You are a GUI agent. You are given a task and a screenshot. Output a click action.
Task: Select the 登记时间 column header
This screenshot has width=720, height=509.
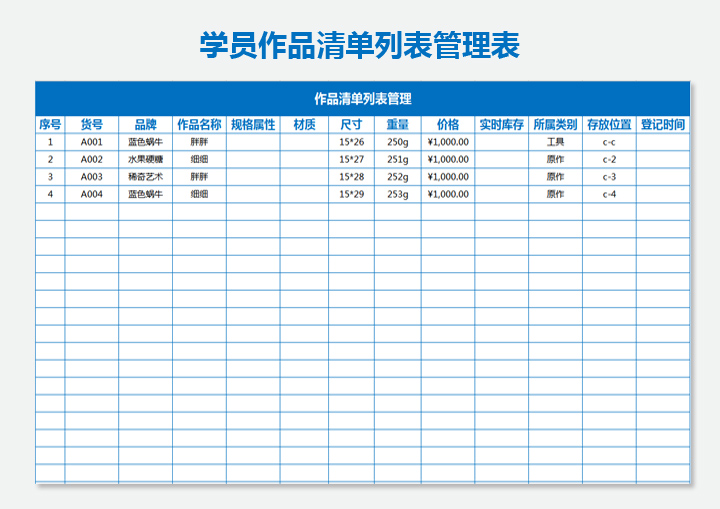663,124
